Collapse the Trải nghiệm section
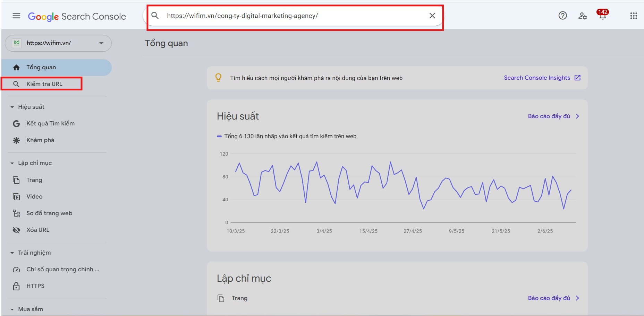The image size is (644, 316). [x=12, y=253]
